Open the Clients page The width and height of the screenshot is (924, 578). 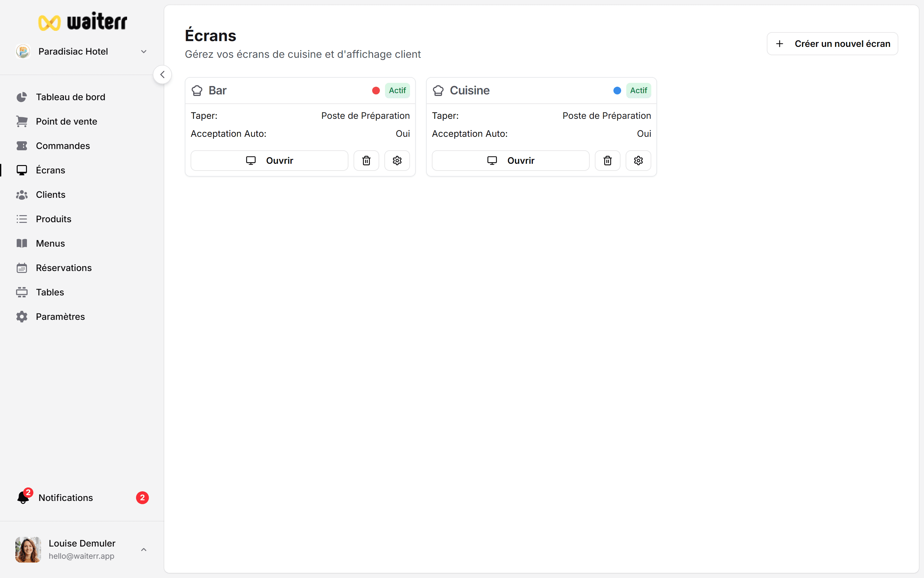click(51, 195)
